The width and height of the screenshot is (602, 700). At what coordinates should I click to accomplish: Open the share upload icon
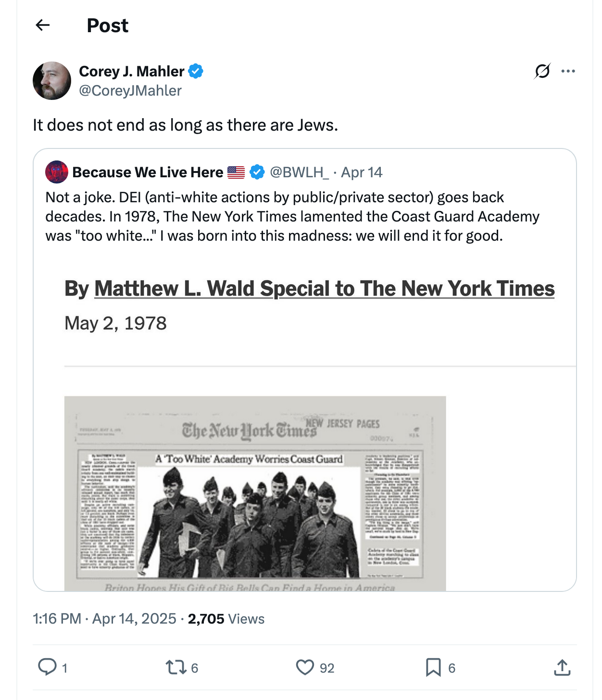pyautogui.click(x=562, y=667)
